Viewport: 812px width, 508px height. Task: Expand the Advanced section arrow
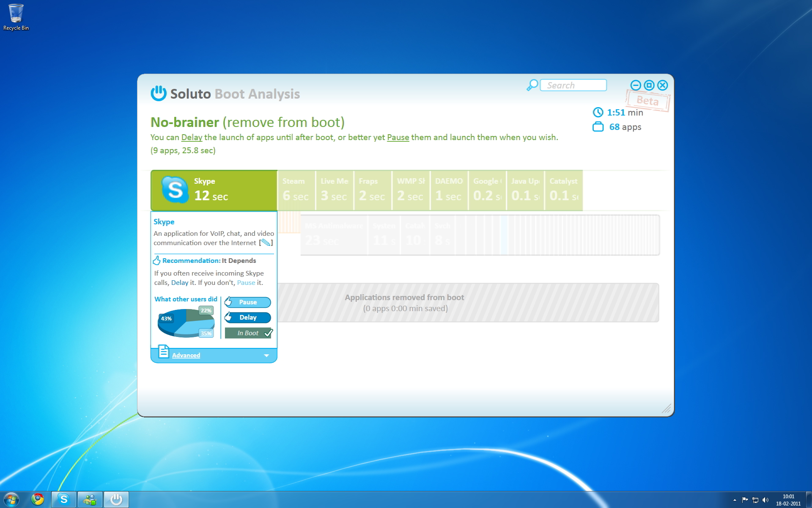coord(266,356)
